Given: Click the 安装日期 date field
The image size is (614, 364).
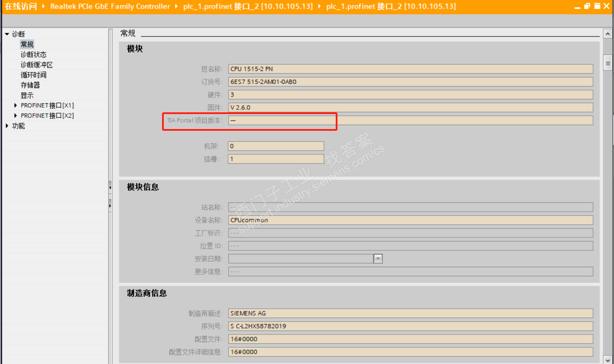Looking at the screenshot, I should tap(301, 259).
